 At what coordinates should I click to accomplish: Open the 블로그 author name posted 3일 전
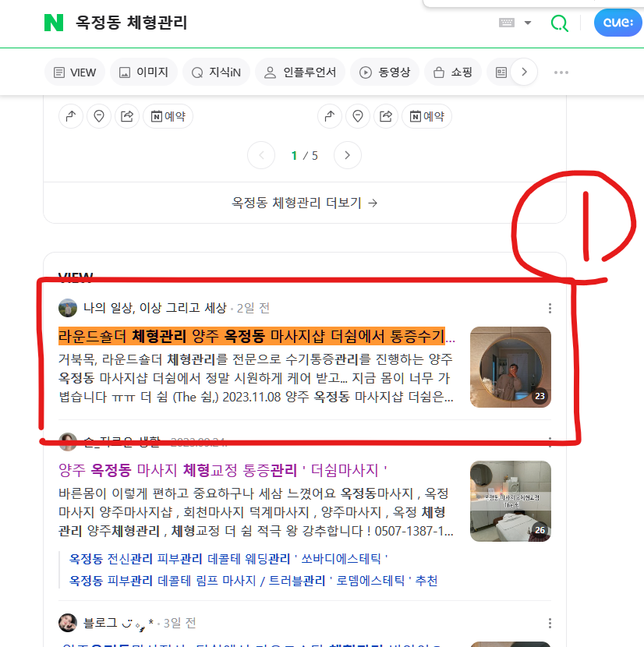[x=119, y=623]
